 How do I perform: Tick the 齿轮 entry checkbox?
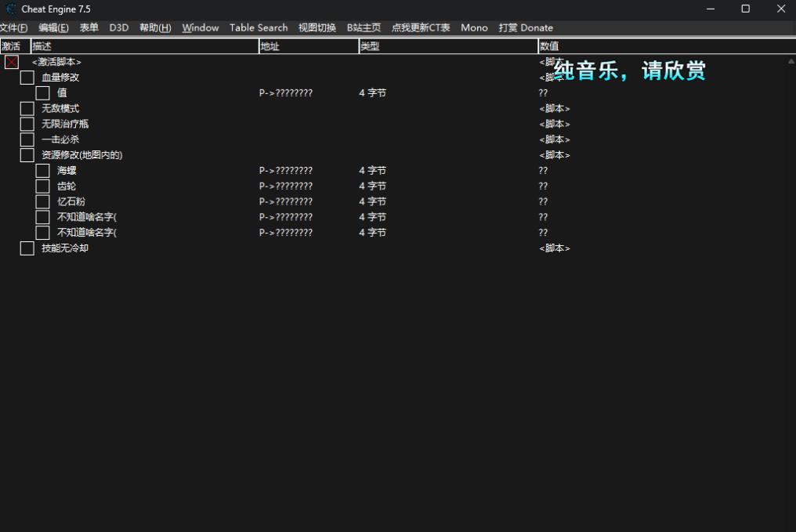click(x=42, y=186)
